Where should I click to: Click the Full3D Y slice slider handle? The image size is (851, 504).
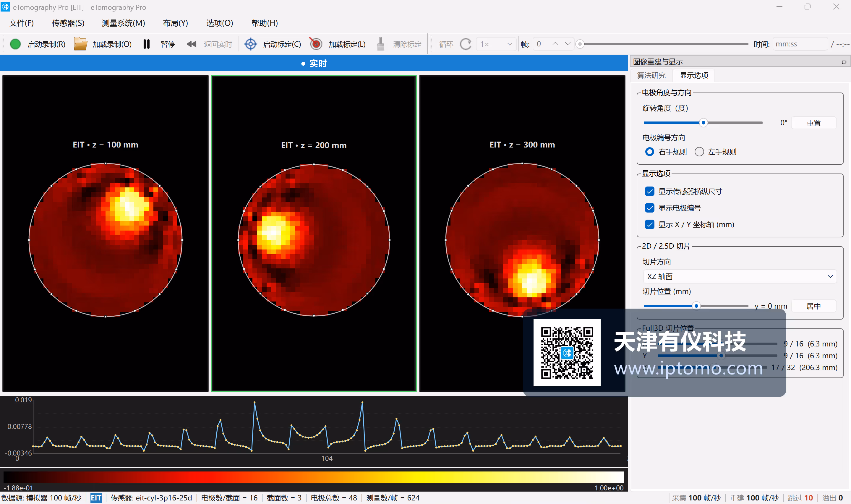click(721, 356)
